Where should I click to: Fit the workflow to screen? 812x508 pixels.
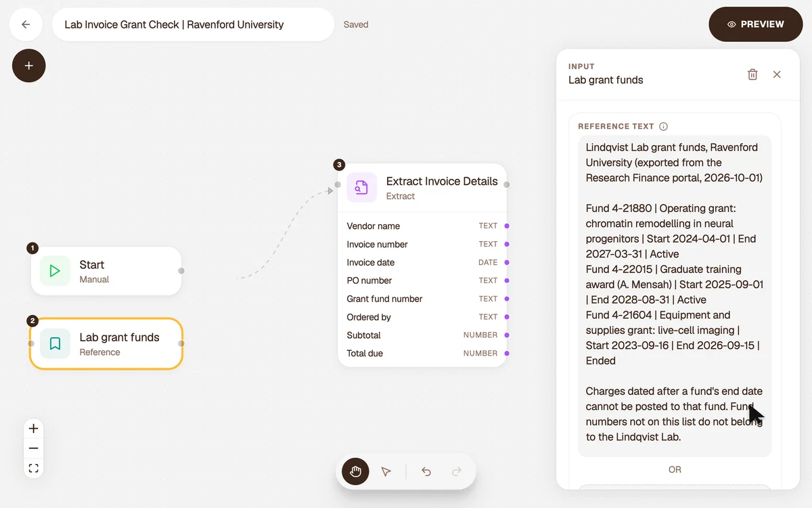pyautogui.click(x=34, y=468)
